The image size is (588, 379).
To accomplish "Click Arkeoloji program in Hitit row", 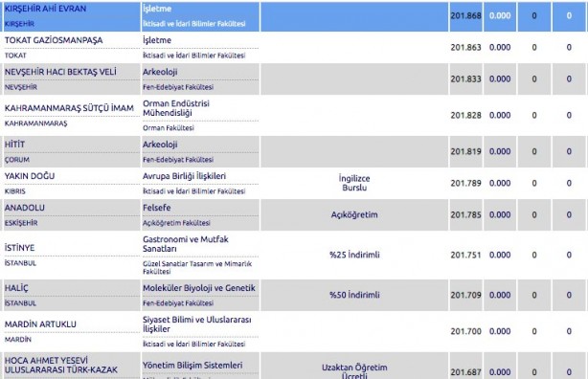I will pyautogui.click(x=160, y=145).
